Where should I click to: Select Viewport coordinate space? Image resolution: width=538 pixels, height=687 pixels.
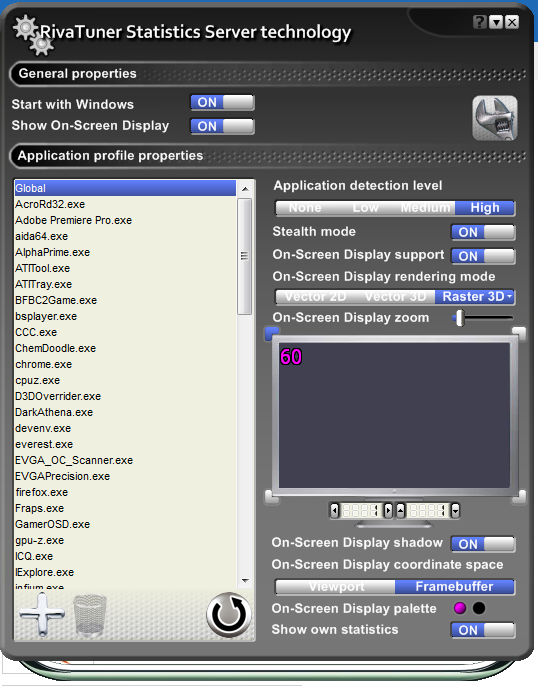[336, 587]
